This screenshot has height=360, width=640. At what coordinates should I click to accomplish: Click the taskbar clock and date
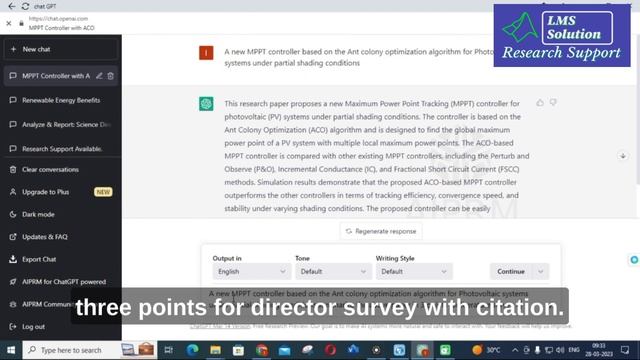pyautogui.click(x=599, y=350)
